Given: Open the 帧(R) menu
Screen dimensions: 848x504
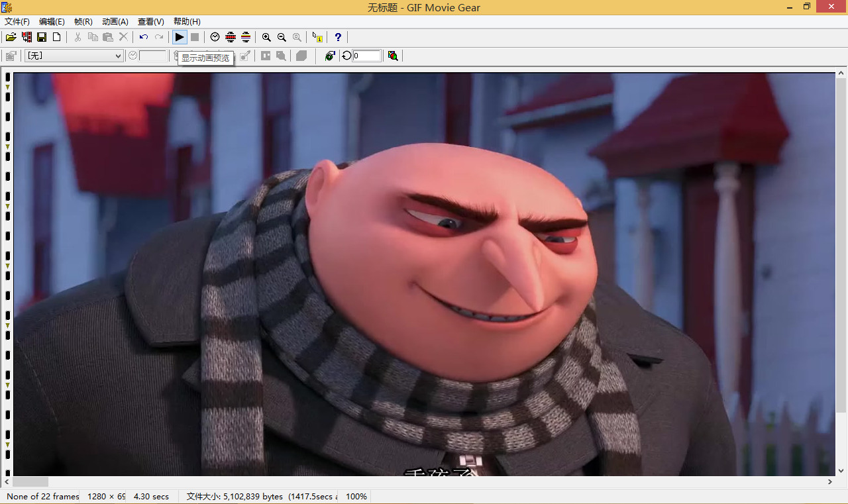Looking at the screenshot, I should (83, 22).
